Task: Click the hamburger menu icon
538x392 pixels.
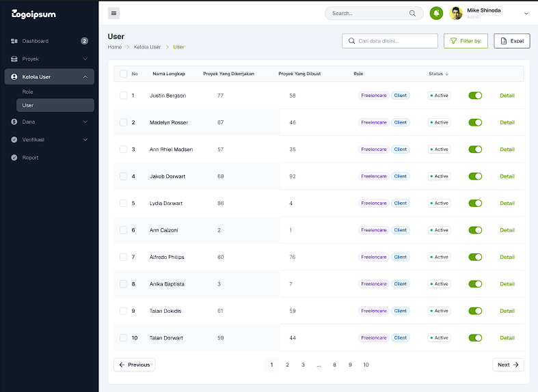Action: (113, 14)
